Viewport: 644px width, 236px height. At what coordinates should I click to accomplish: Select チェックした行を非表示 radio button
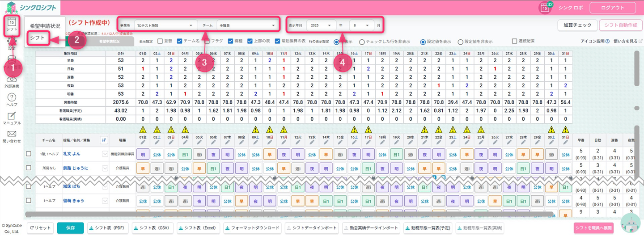(362, 42)
